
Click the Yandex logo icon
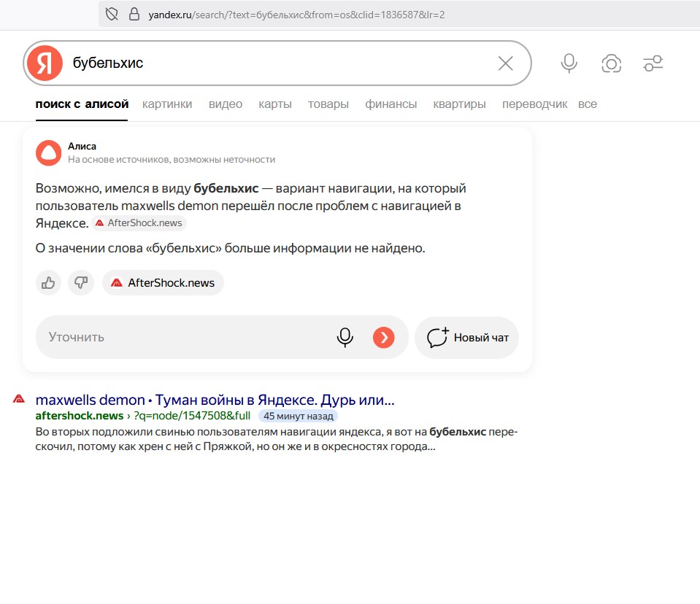pos(45,63)
